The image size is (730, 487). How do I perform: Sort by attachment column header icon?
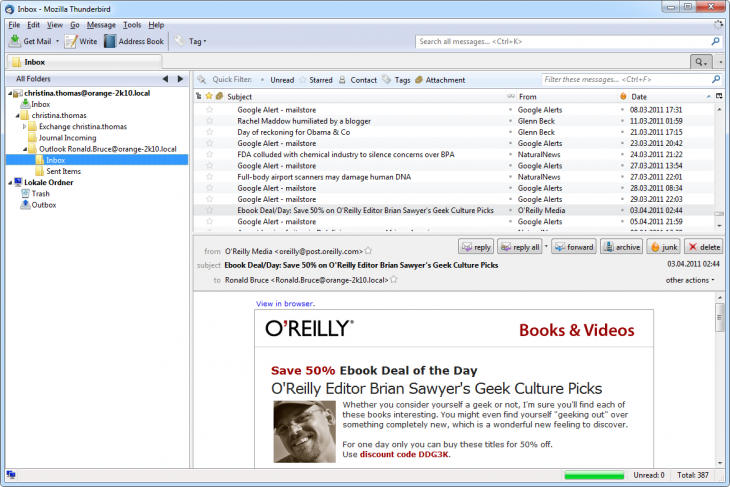click(219, 96)
